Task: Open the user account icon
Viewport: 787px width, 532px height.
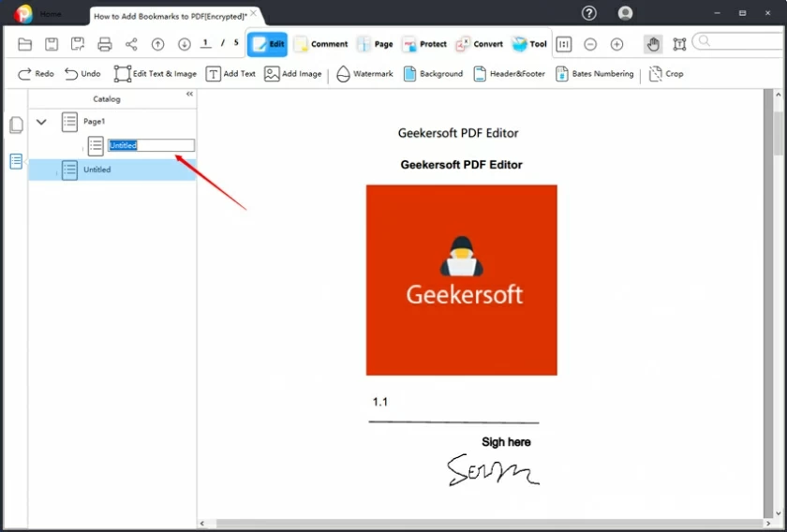Action: coord(626,13)
